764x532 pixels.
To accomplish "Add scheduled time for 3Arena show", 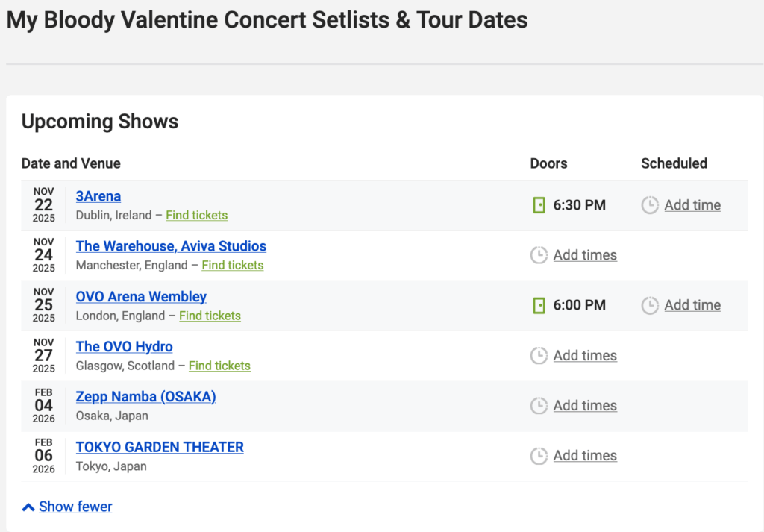I will point(692,205).
